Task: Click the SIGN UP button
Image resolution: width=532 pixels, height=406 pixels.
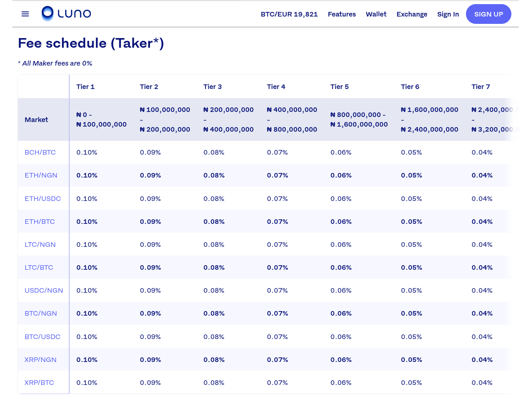Action: [x=488, y=14]
